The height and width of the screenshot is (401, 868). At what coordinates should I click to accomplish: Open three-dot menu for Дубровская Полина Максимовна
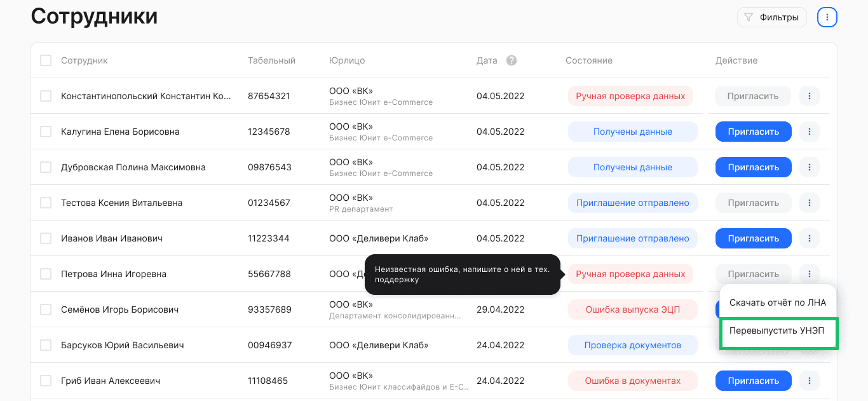810,167
